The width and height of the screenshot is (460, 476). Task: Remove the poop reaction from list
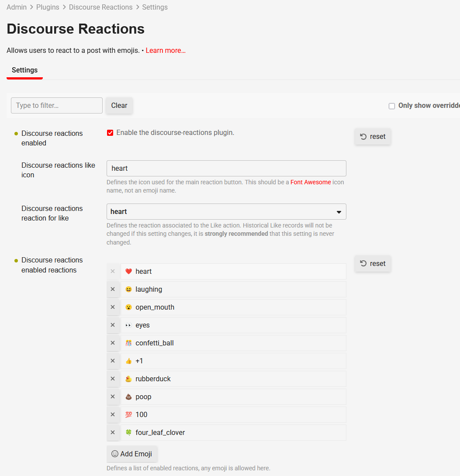(113, 397)
